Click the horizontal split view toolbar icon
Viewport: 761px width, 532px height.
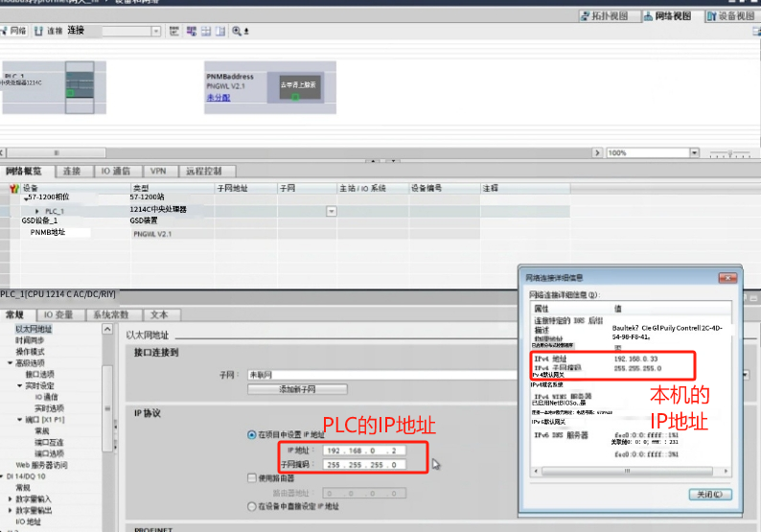pyautogui.click(x=206, y=31)
